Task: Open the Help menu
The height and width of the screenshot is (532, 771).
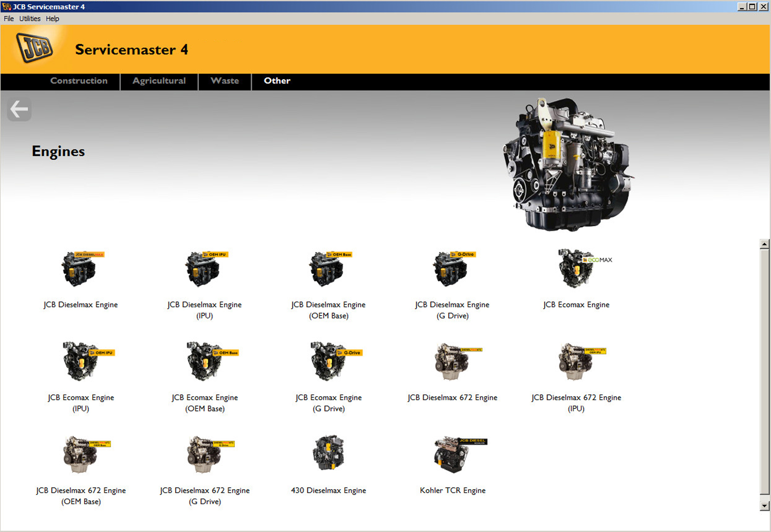Action: [52, 19]
